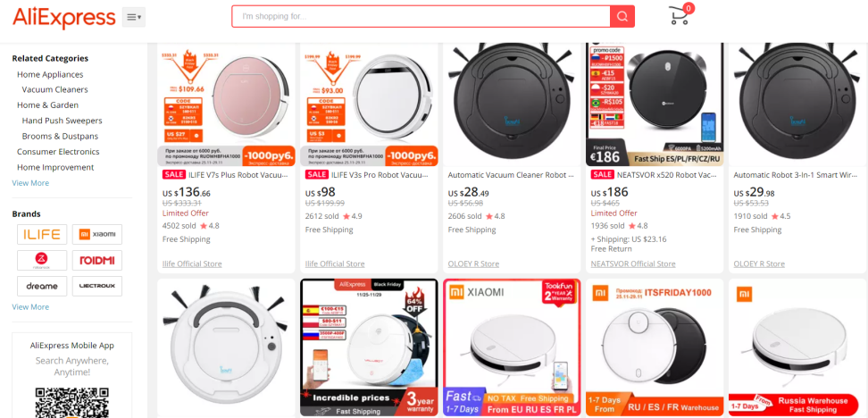Viewport: 868px width, 418px height.
Task: Select the Liectroux brand logo
Action: tap(97, 286)
